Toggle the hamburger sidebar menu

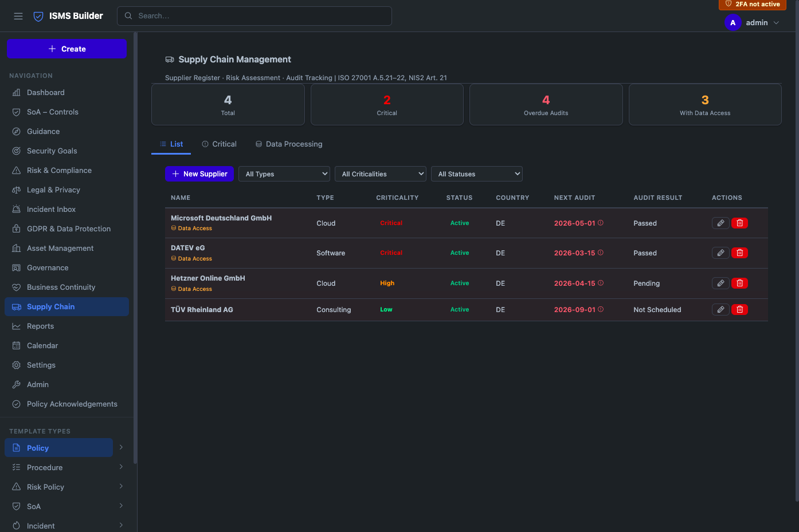[x=18, y=16]
